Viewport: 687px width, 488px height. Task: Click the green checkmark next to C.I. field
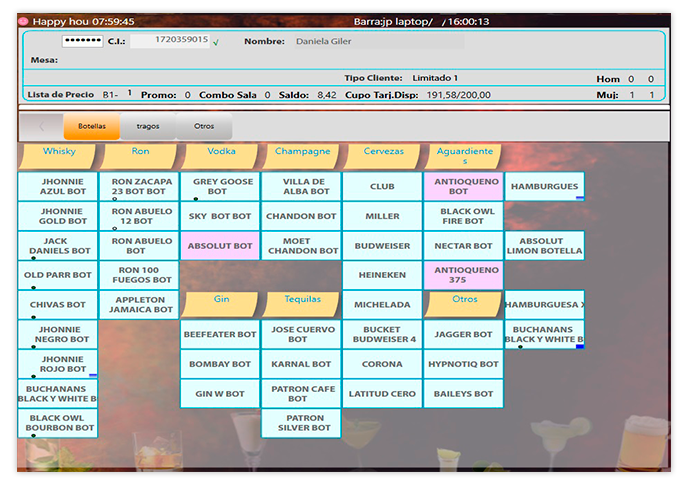(x=216, y=42)
